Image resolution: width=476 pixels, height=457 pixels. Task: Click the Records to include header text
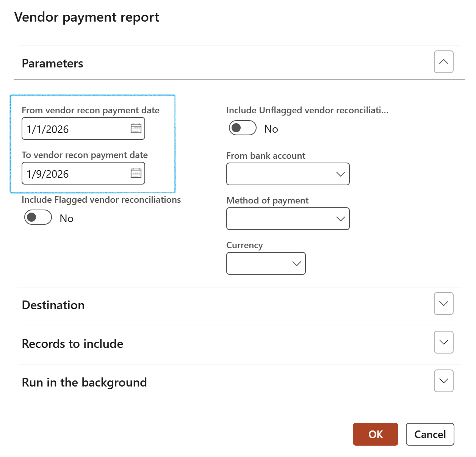[x=73, y=344]
